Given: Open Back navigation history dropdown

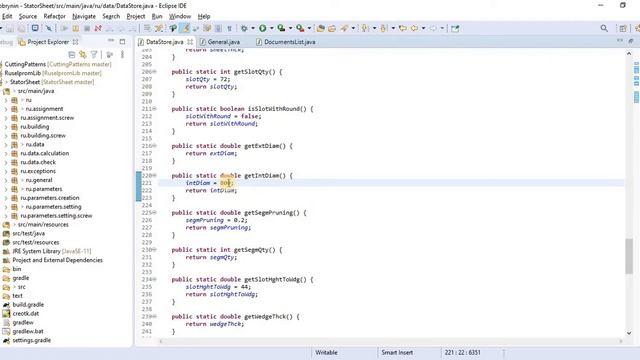Looking at the screenshot, I should (x=423, y=28).
